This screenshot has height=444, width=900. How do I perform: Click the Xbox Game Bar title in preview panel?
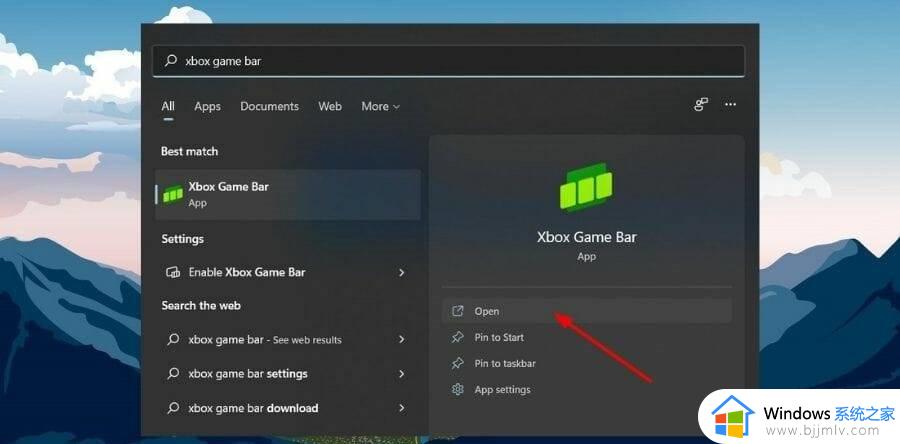point(587,237)
